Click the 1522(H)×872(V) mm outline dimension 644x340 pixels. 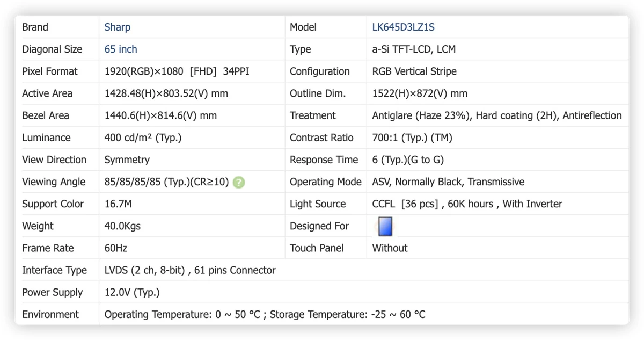coord(420,93)
